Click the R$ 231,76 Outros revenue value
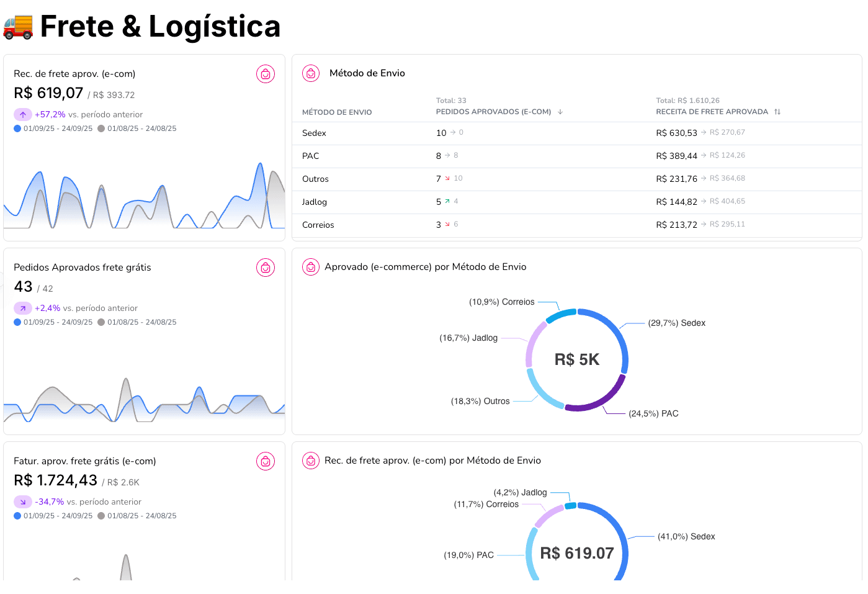868x594 pixels. [676, 179]
